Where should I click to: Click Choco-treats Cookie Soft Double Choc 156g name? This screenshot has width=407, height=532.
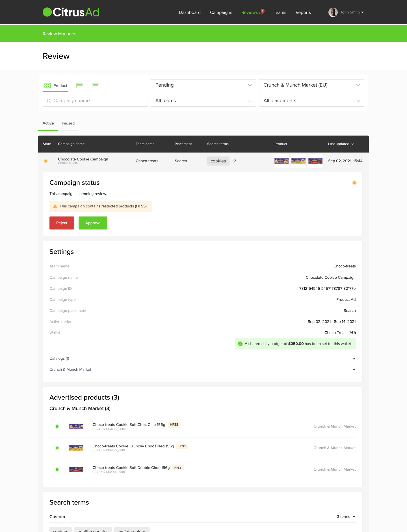pos(131,468)
